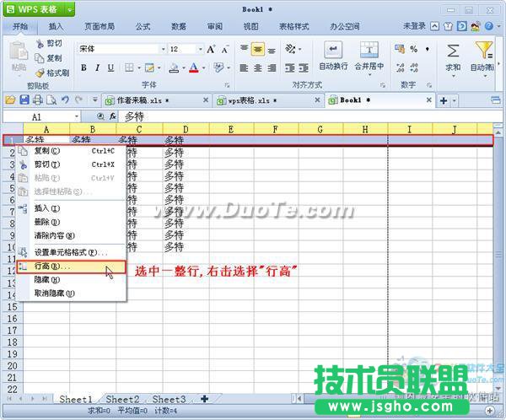Center text horizontally
Screen dimensions: 506x420
[x=258, y=67]
